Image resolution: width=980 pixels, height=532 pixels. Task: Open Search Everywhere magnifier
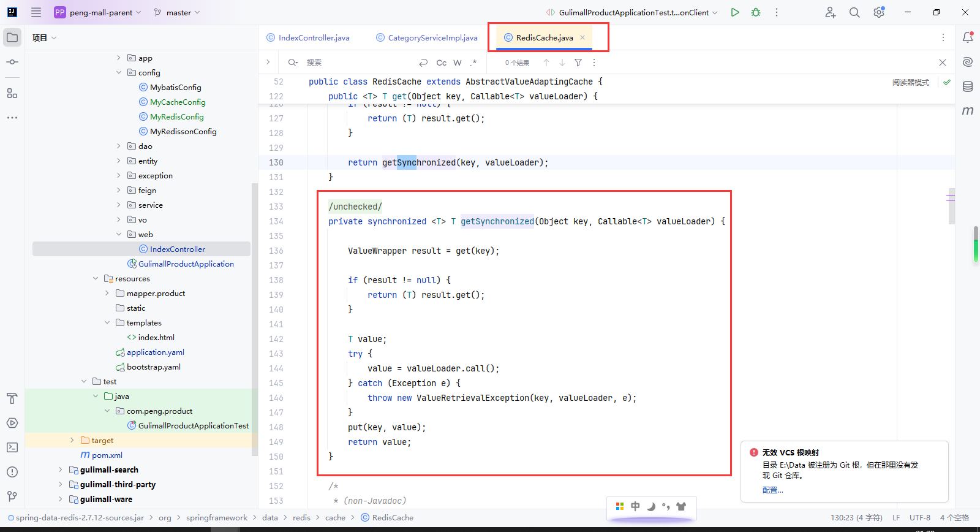[x=854, y=12]
